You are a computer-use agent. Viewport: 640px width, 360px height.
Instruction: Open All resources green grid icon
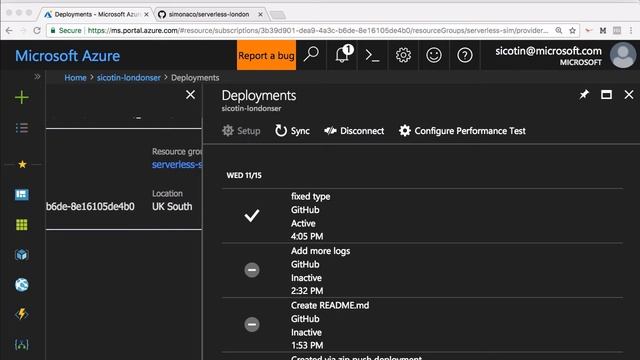pyautogui.click(x=22, y=224)
